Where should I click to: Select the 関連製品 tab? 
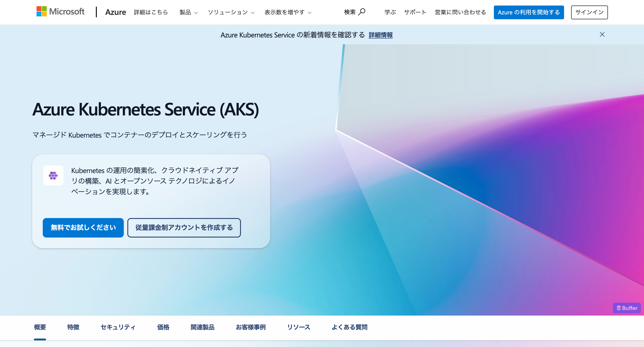[202, 327]
